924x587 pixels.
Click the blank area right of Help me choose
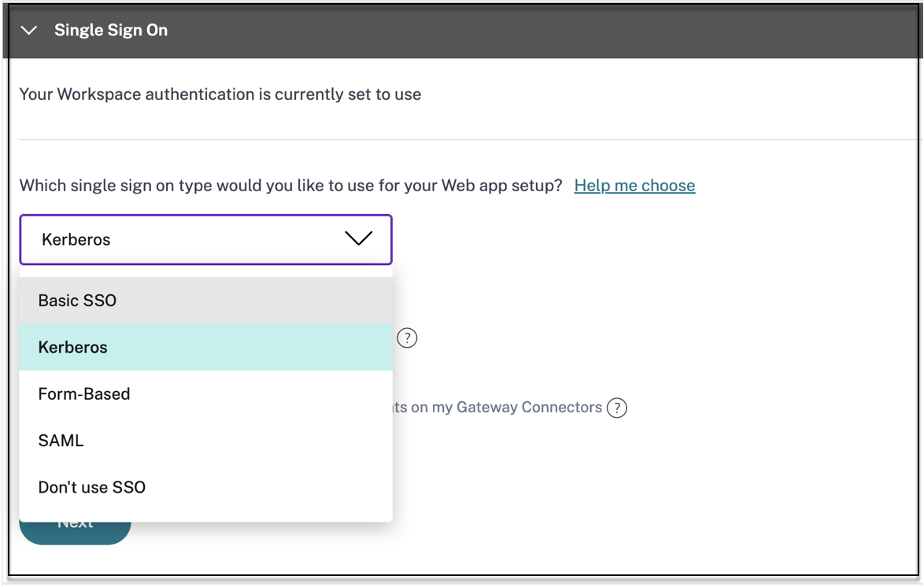click(803, 186)
